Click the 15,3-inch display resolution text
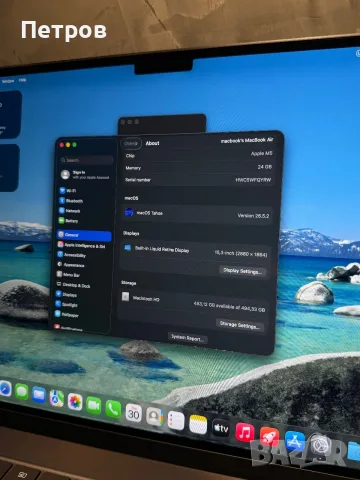Image resolution: width=360 pixels, height=480 pixels. [x=241, y=254]
